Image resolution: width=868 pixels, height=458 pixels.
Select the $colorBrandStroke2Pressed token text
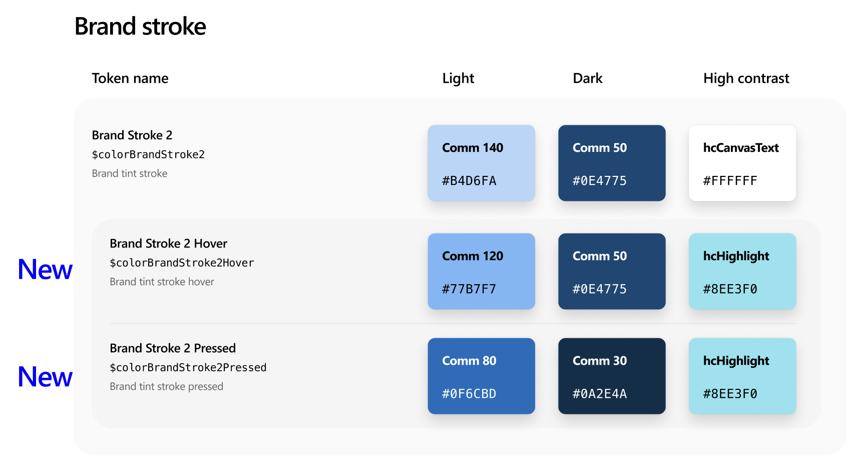[188, 367]
